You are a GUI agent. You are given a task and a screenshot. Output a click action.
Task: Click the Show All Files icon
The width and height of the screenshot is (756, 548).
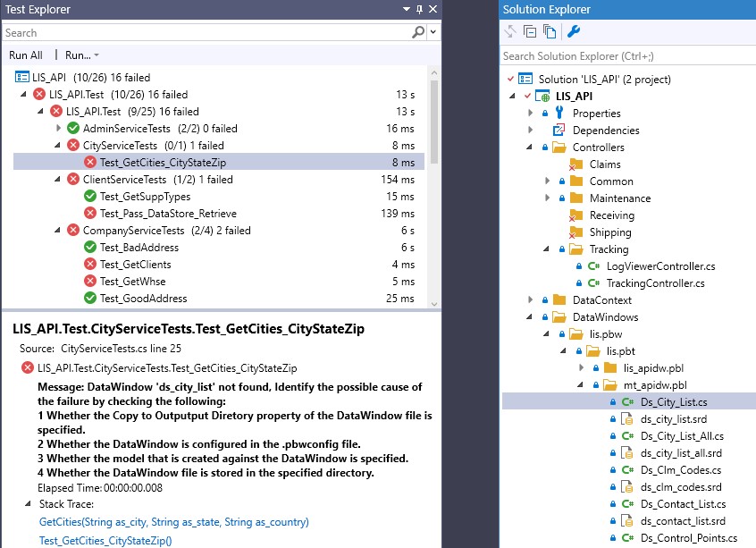pyautogui.click(x=550, y=32)
